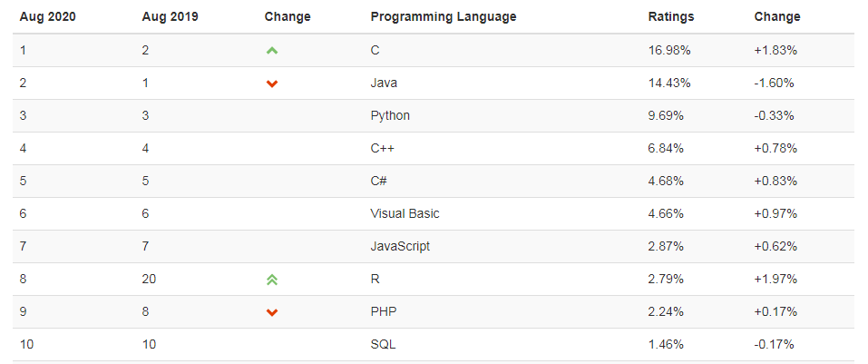Select the -1.60% change for Java
This screenshot has width=868, height=364.
774,84
